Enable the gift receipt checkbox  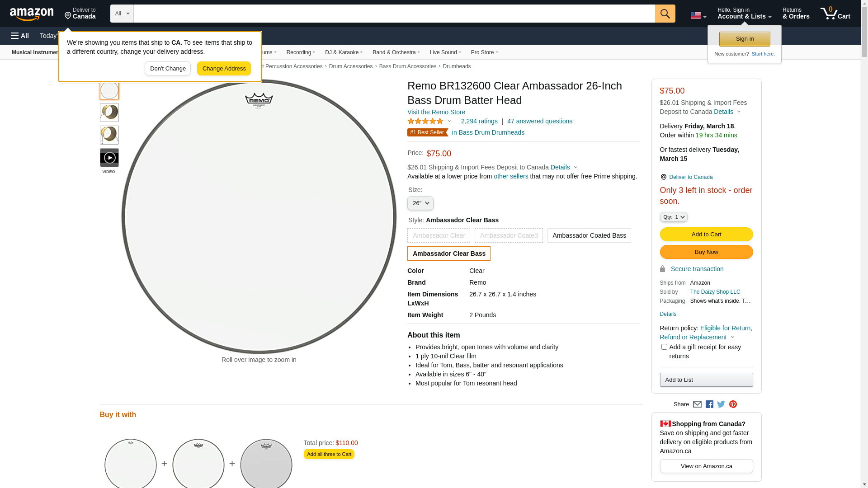(664, 347)
